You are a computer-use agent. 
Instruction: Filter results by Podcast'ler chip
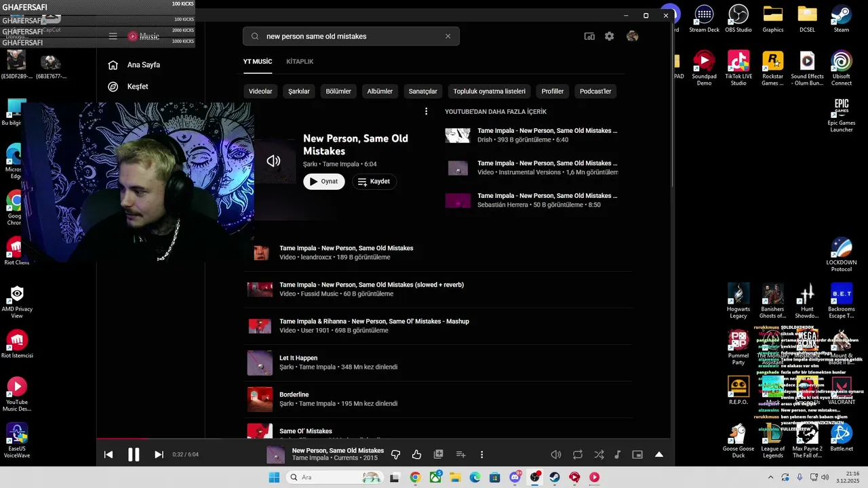[x=596, y=91]
